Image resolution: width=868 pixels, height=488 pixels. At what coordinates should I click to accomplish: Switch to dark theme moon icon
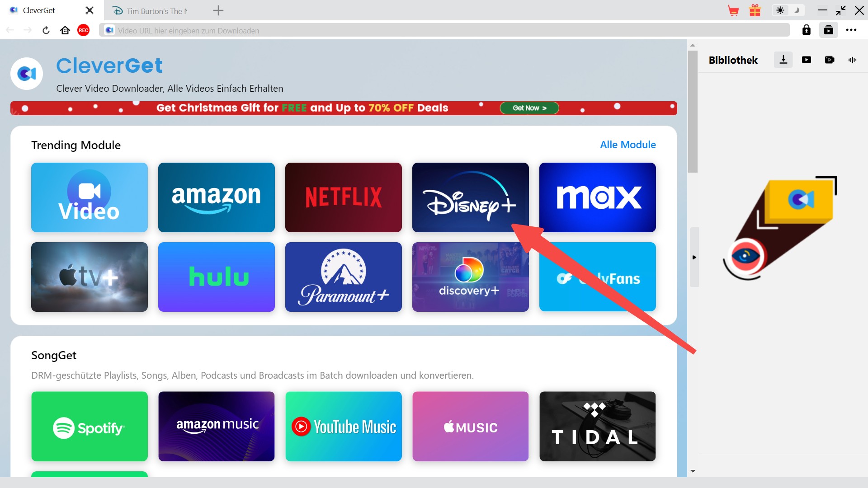(797, 10)
